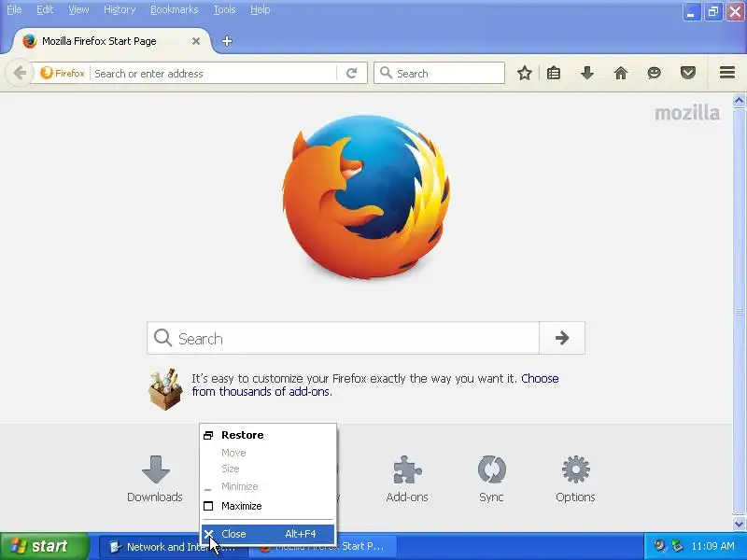Open Sync from the start page launcher

tap(492, 479)
